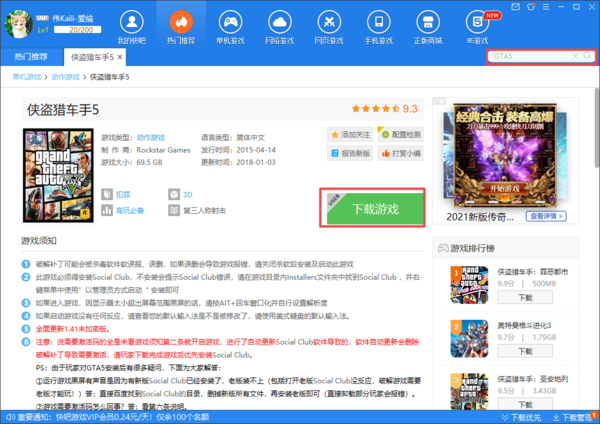Click the 配置检测 button
Screen dimensions: 600x424
(400, 134)
